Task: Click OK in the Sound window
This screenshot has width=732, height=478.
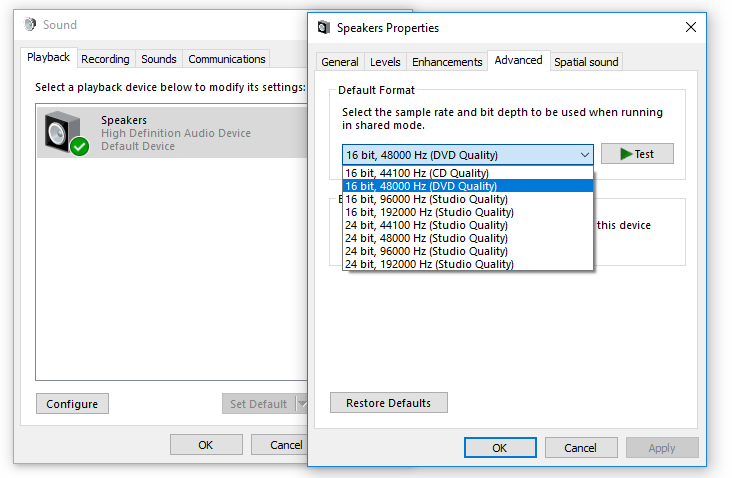Action: pyautogui.click(x=206, y=445)
